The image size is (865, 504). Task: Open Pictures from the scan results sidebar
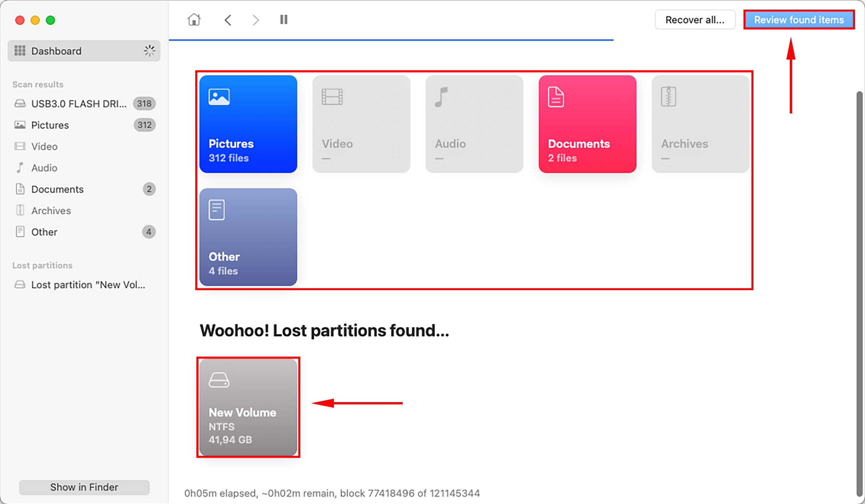[50, 125]
